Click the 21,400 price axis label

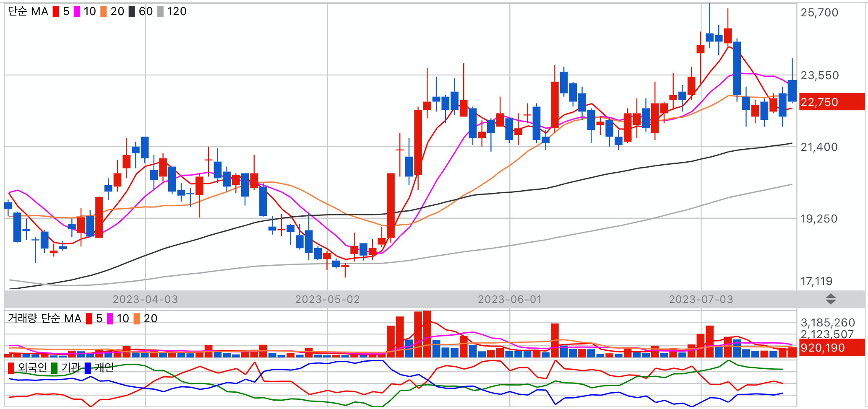point(819,147)
